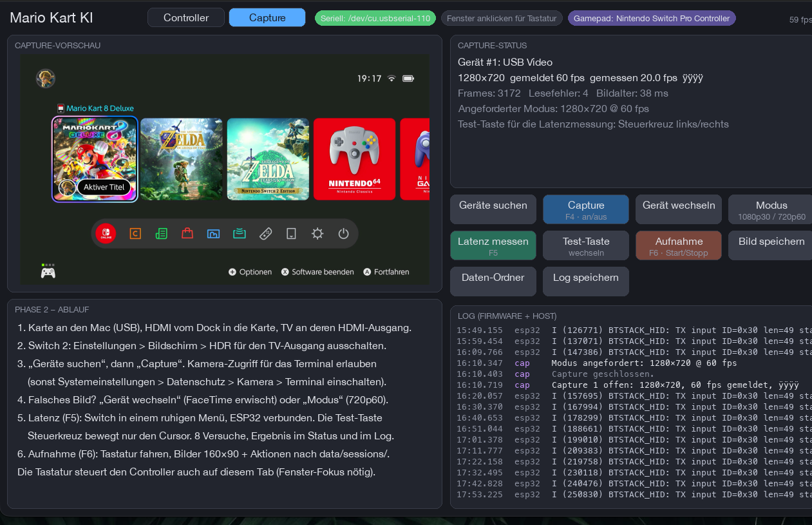Click step 2 about HDR ausschalten
Viewport: 812px width, 525px height.
pos(202,346)
